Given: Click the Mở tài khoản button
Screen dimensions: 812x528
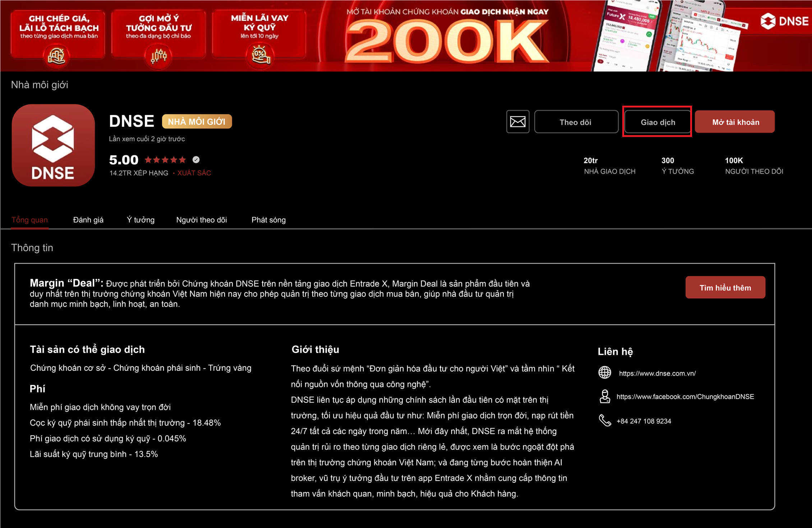Looking at the screenshot, I should point(735,122).
